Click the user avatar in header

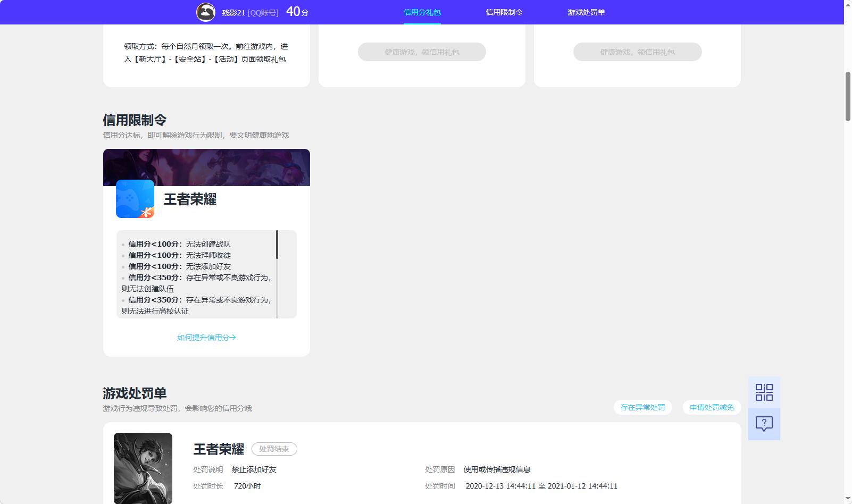[x=206, y=12]
